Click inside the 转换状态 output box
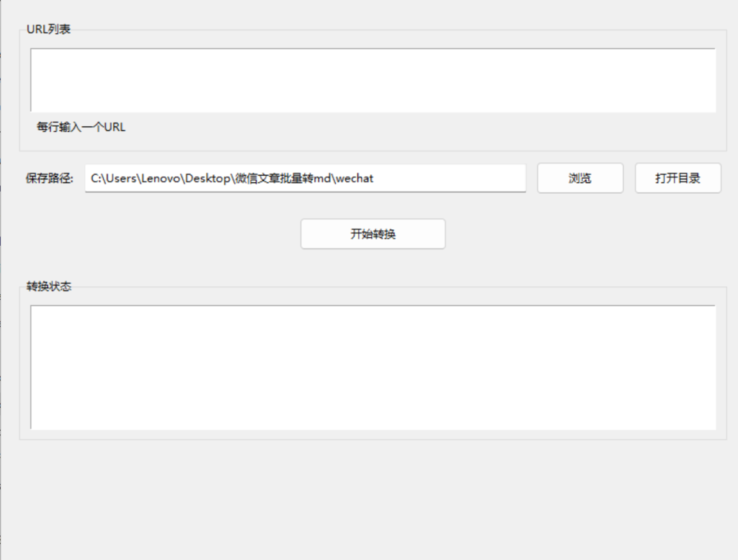This screenshot has width=738, height=560. click(x=372, y=367)
